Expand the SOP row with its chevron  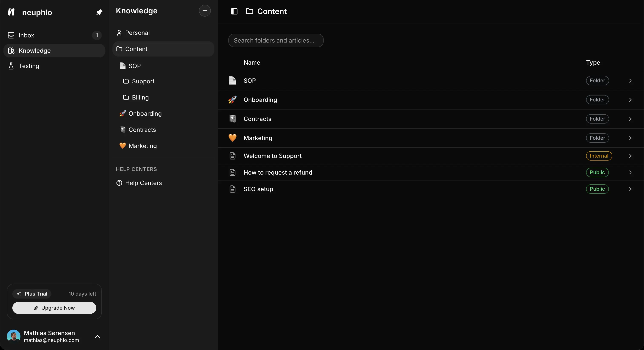(630, 80)
